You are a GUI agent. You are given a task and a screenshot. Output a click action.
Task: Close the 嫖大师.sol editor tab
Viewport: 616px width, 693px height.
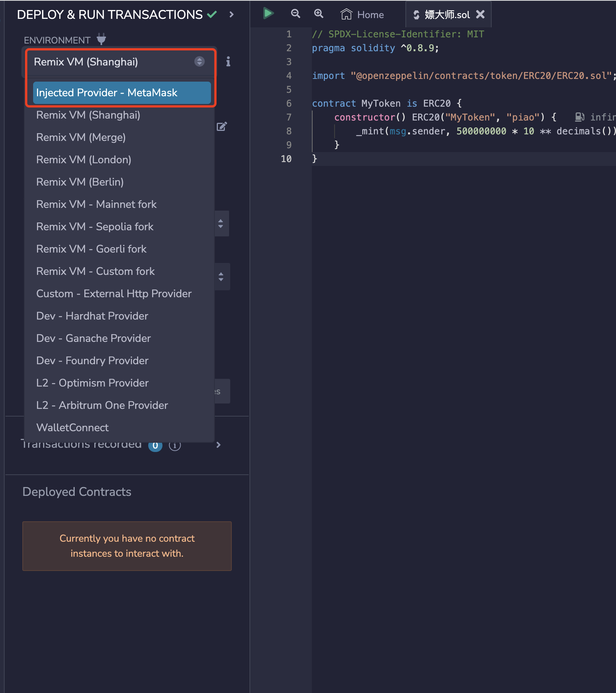480,15
